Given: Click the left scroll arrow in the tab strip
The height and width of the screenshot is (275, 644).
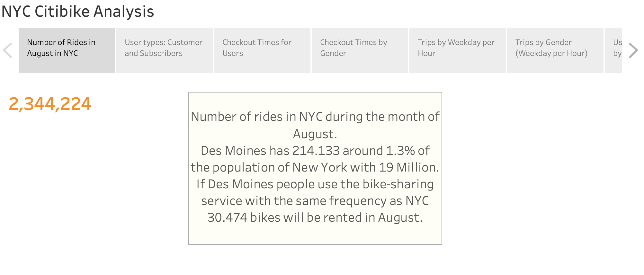Looking at the screenshot, I should 8,50.
